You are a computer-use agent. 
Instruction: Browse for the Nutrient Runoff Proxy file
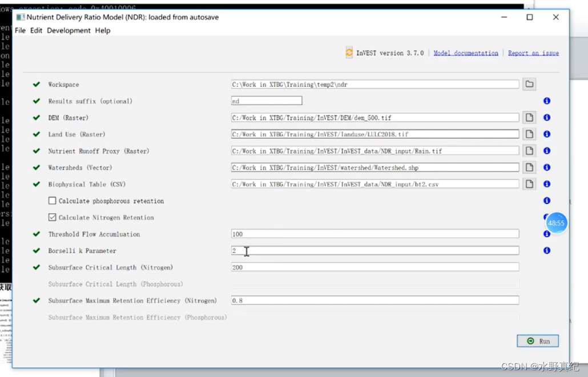[x=529, y=151]
